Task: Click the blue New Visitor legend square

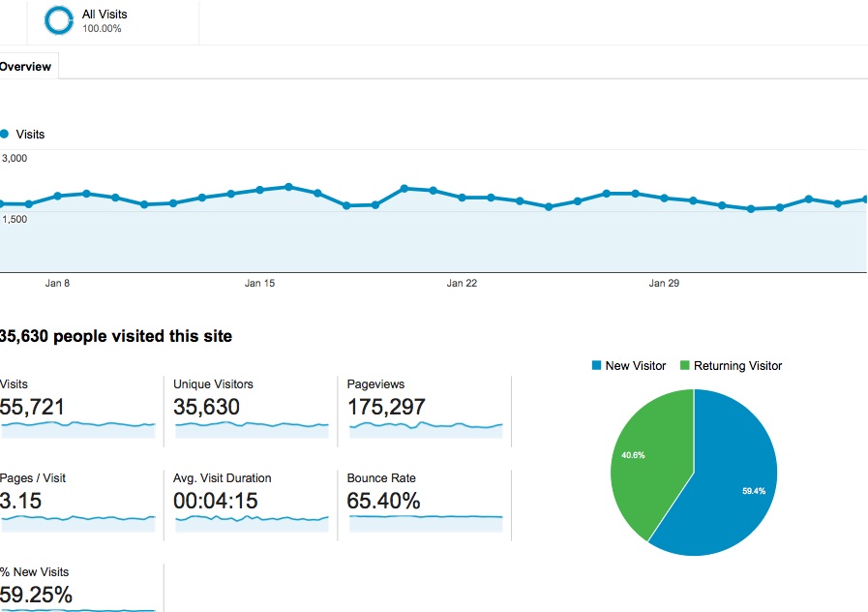Action: click(x=596, y=366)
